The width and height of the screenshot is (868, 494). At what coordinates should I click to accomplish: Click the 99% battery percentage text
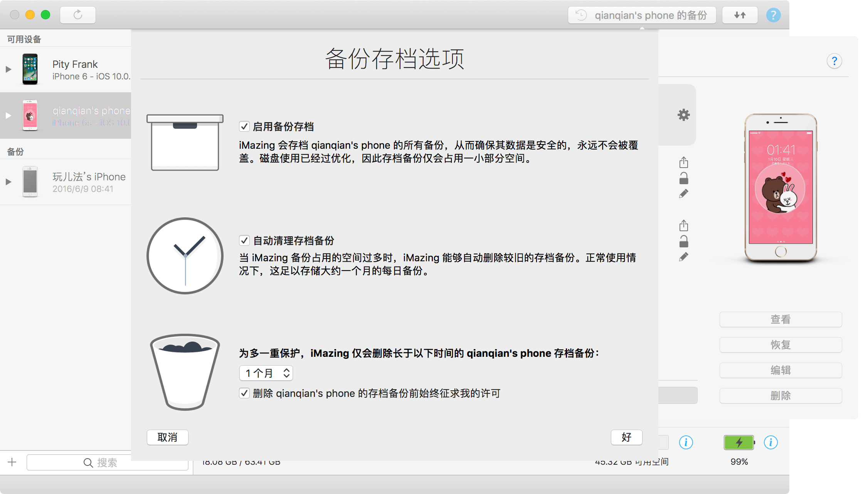(739, 462)
